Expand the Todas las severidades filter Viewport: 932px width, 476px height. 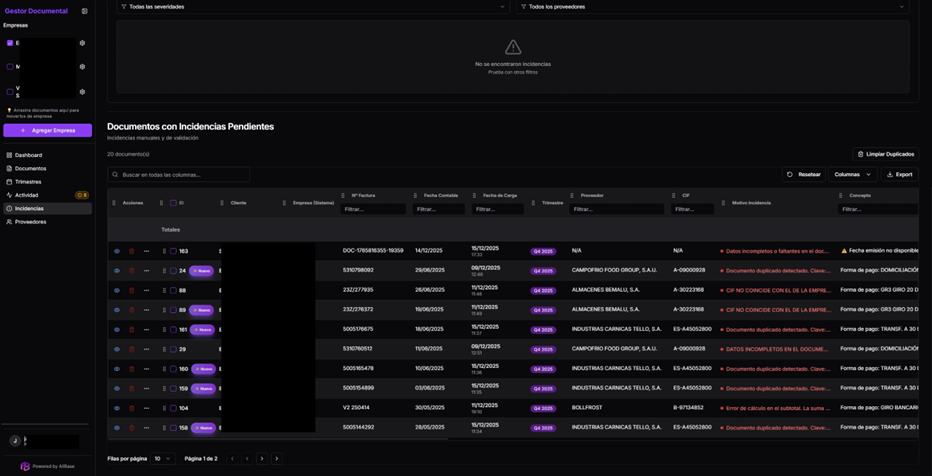pyautogui.click(x=312, y=7)
